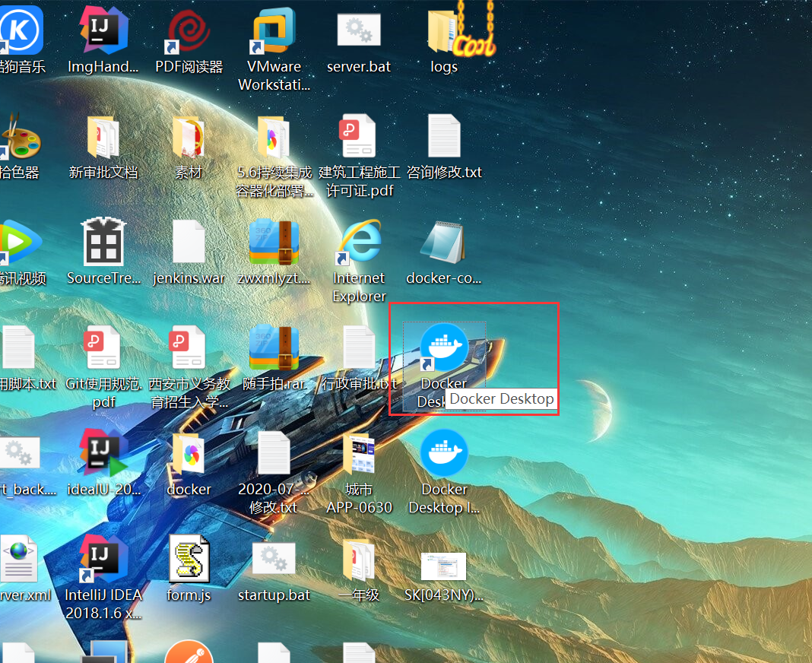Image resolution: width=812 pixels, height=663 pixels.
Task: Select the 西安市义务教育招生入学 PDF file
Action: coord(189,348)
